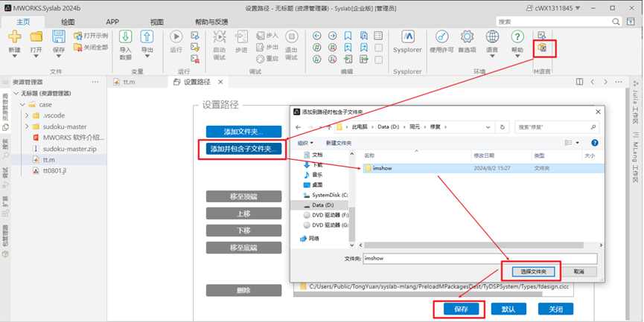Image resolution: width=644 pixels, height=322 pixels.
Task: Click the run M script icon above set path
Action: pos(542,35)
